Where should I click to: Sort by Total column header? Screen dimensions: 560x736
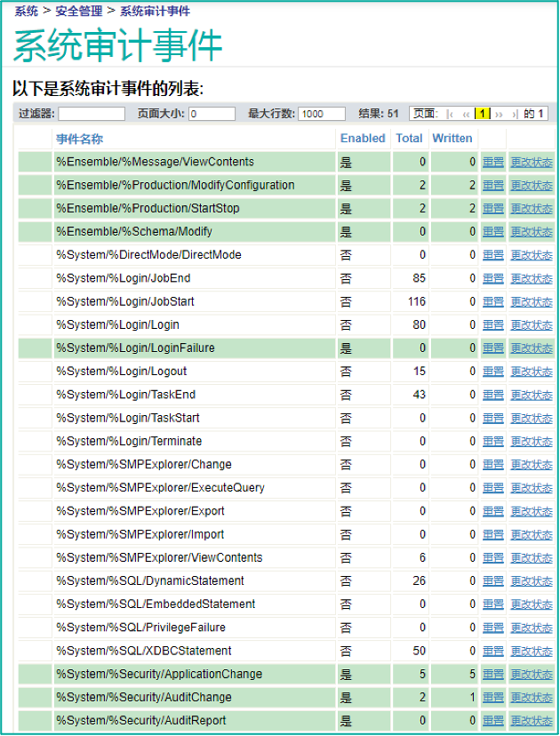pyautogui.click(x=409, y=139)
